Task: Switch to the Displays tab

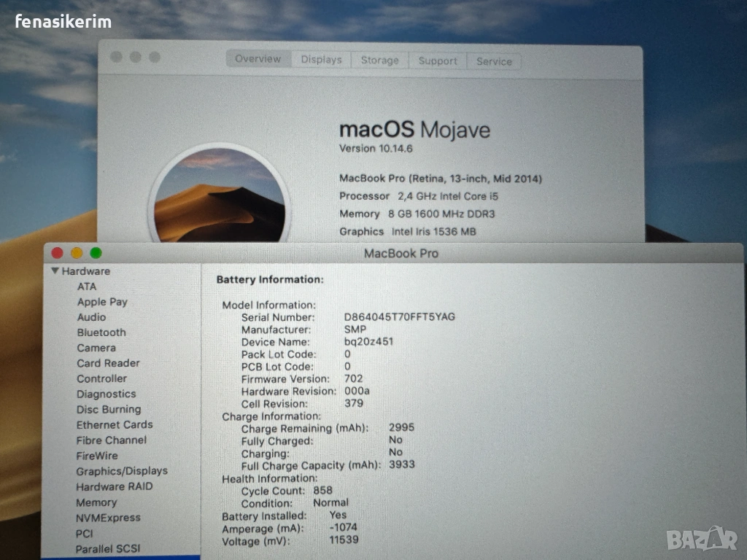Action: 321,60
